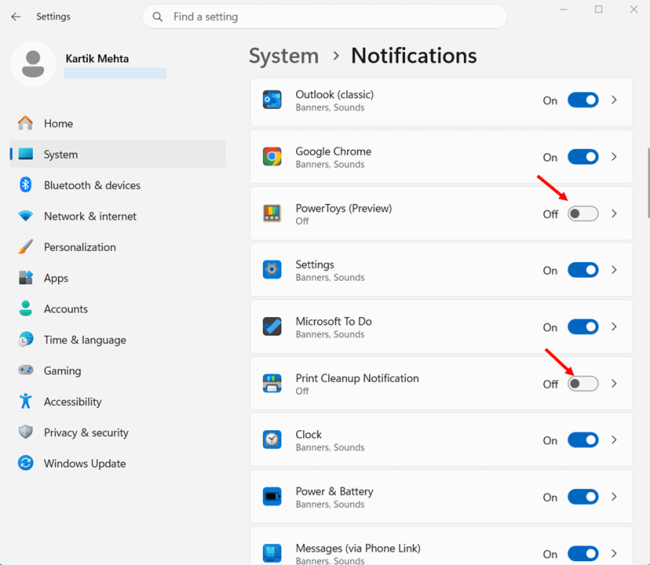Expand Outlook (classic) notification options chevron
This screenshot has height=565, width=650.
coord(614,100)
